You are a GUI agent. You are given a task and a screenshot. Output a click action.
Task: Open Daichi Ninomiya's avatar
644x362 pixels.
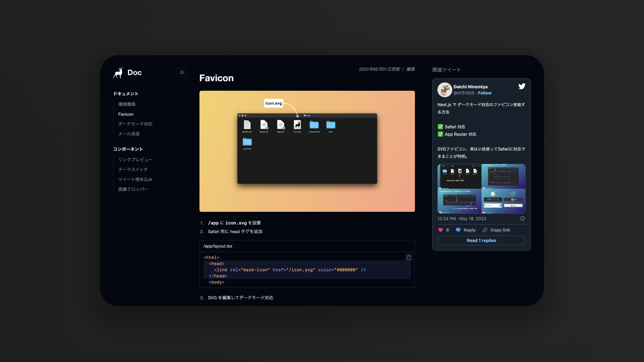point(444,90)
